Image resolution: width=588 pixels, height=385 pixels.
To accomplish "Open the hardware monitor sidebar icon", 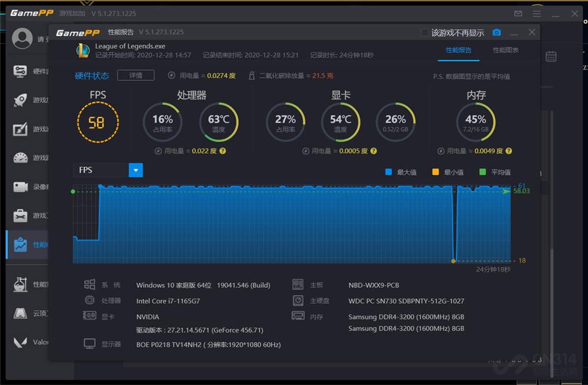I will pos(20,71).
